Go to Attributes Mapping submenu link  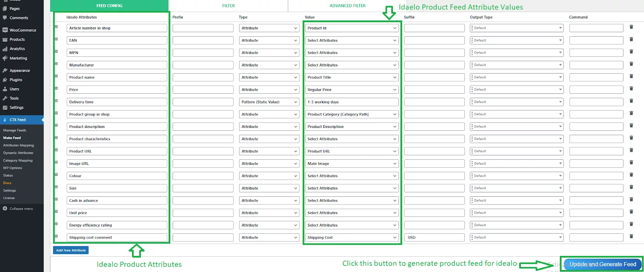pyautogui.click(x=19, y=145)
